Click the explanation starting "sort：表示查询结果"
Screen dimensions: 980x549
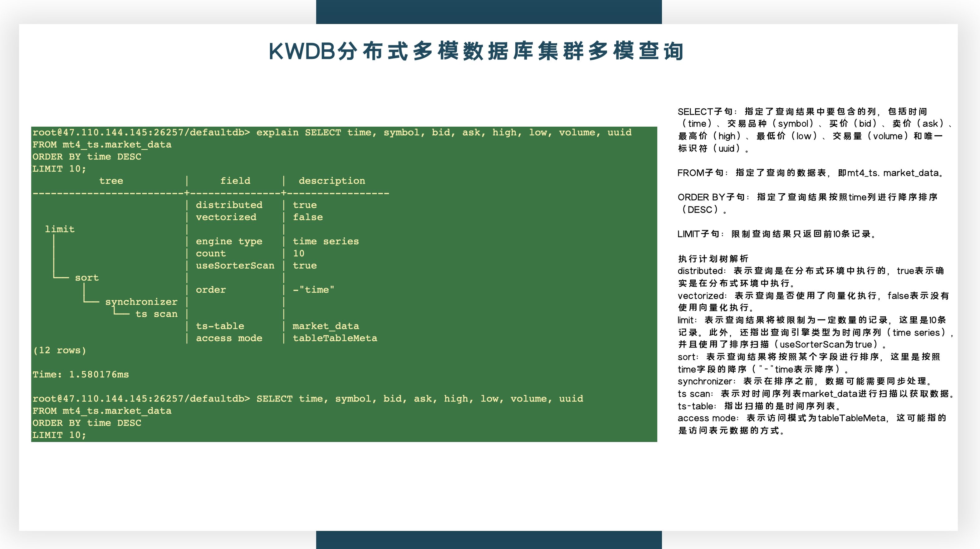click(809, 363)
